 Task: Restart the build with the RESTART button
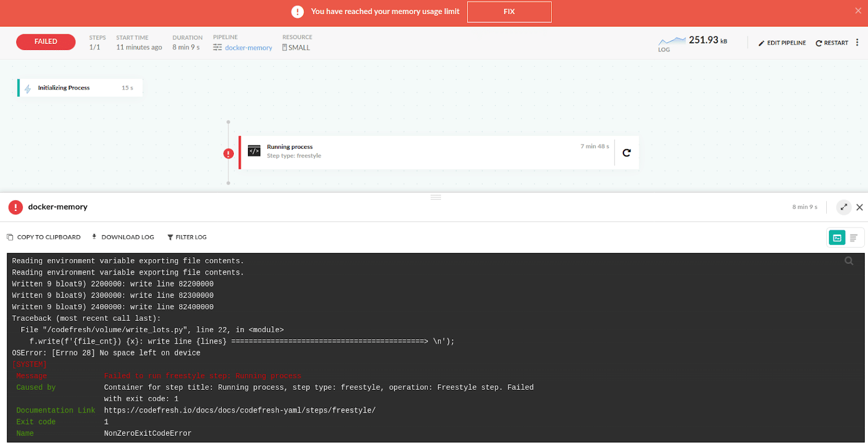pyautogui.click(x=832, y=43)
